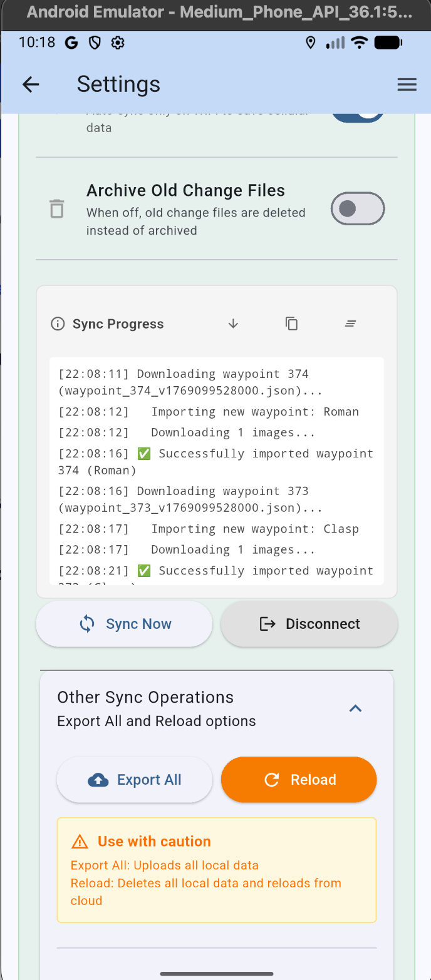Click the down arrow to jump to latest log entry

tap(232, 324)
